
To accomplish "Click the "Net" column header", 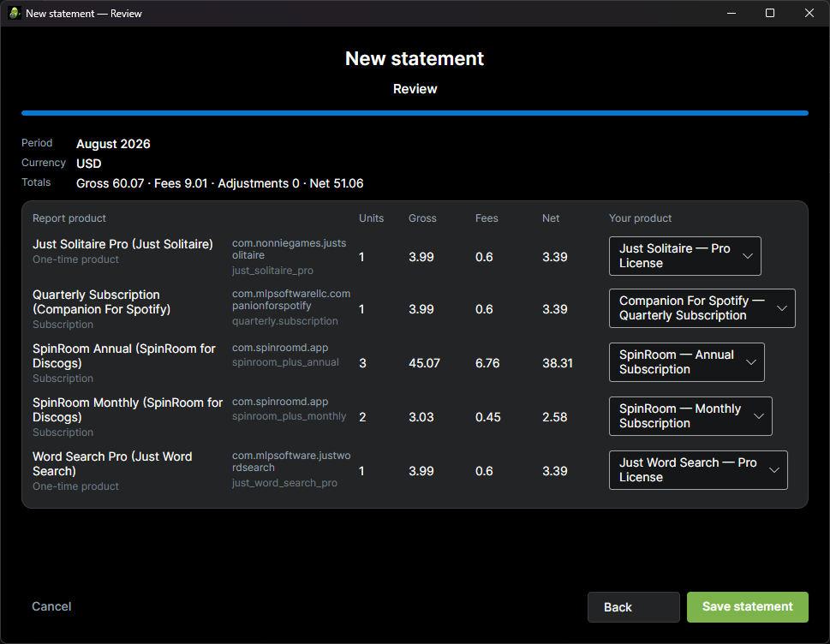I will point(551,218).
